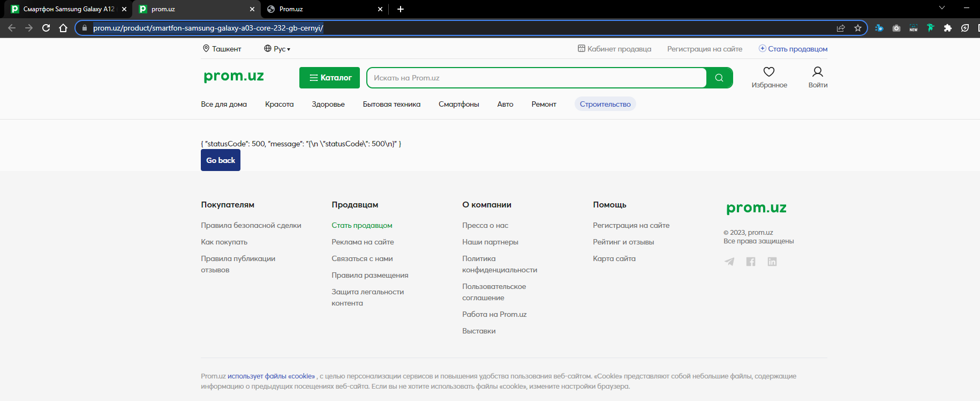Select the Бытовая техника category
Image resolution: width=980 pixels, height=401 pixels.
(391, 104)
